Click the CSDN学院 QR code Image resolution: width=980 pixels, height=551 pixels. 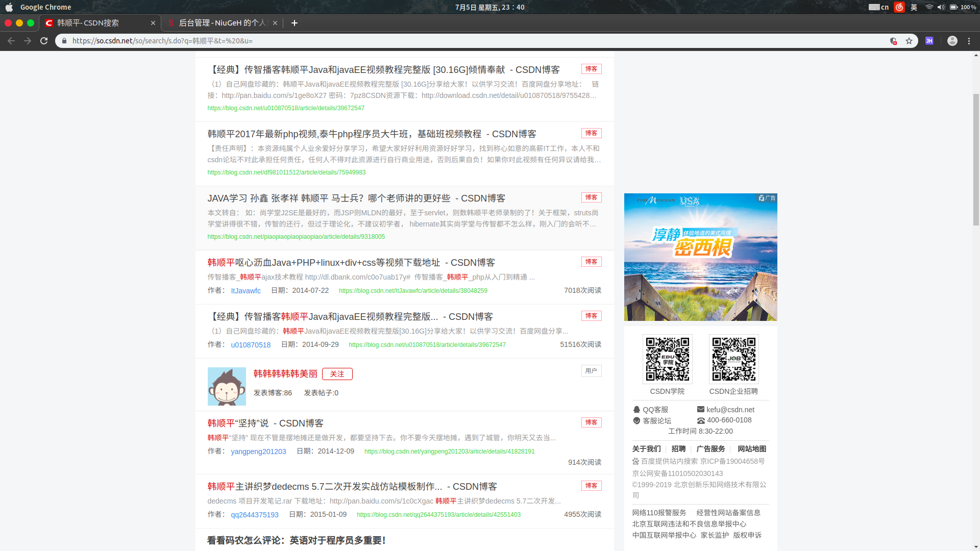pos(668,359)
